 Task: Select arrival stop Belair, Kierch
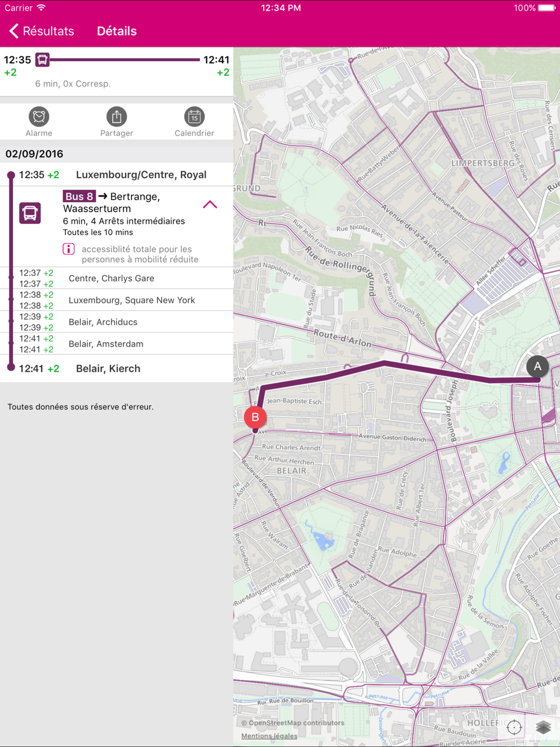[108, 368]
